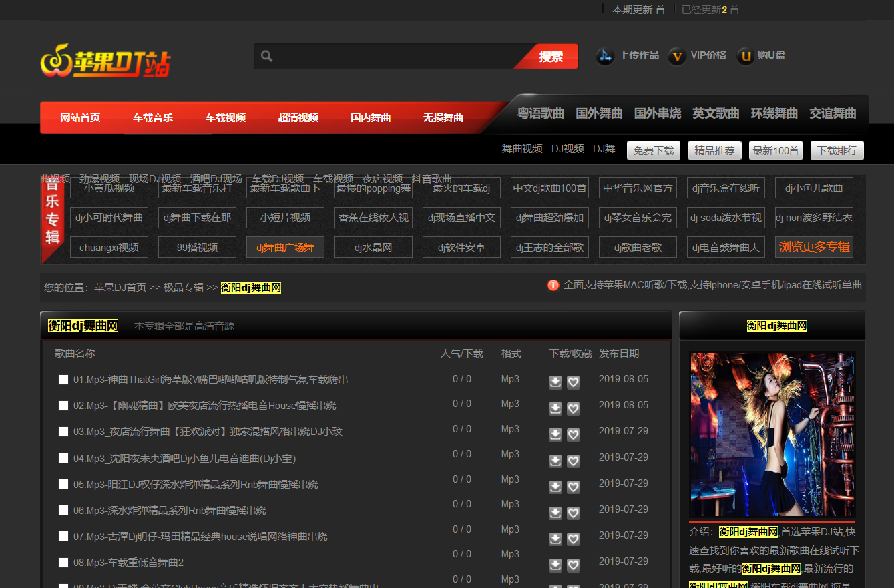Click 极品专辑 breadcrumb link

pos(184,287)
